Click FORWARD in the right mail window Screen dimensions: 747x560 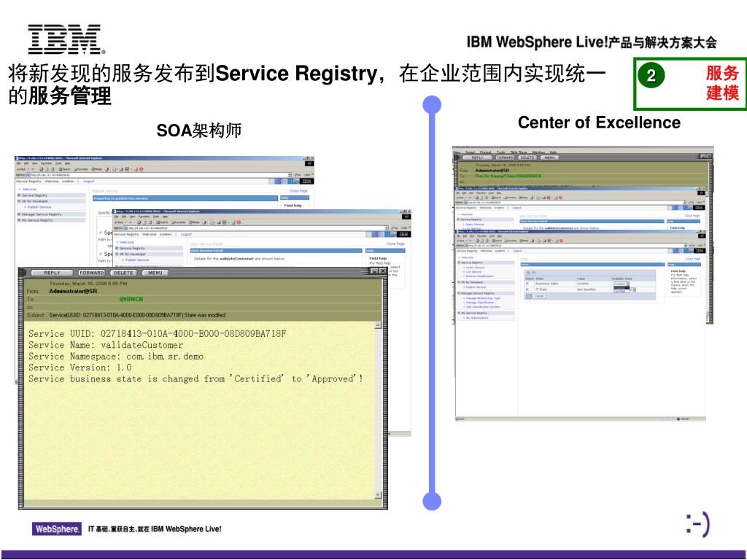(506, 157)
